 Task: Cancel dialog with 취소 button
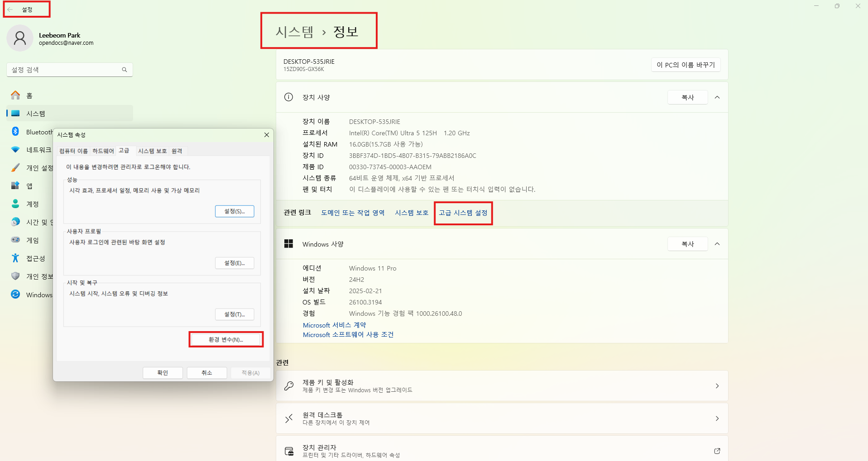[x=207, y=373]
